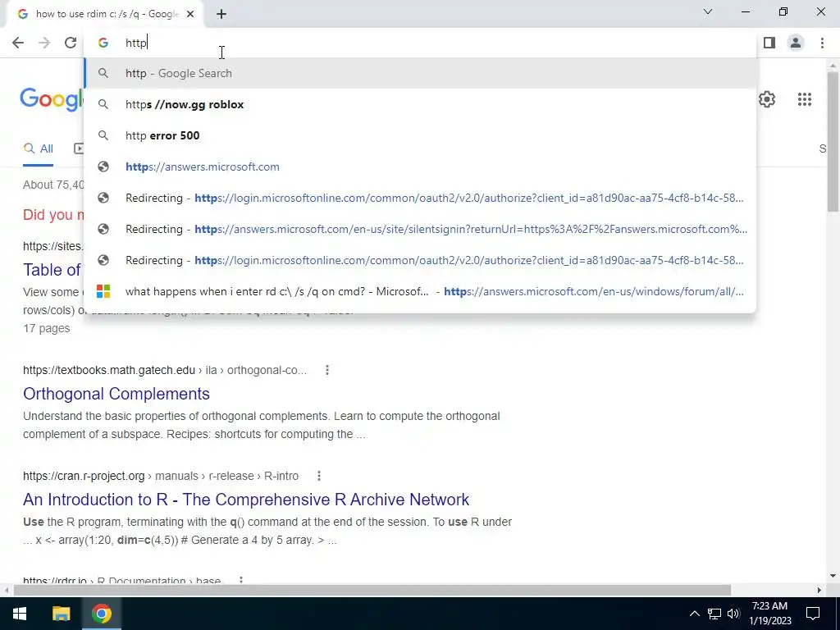Open 'Orthogonal Complements' result link

click(116, 394)
